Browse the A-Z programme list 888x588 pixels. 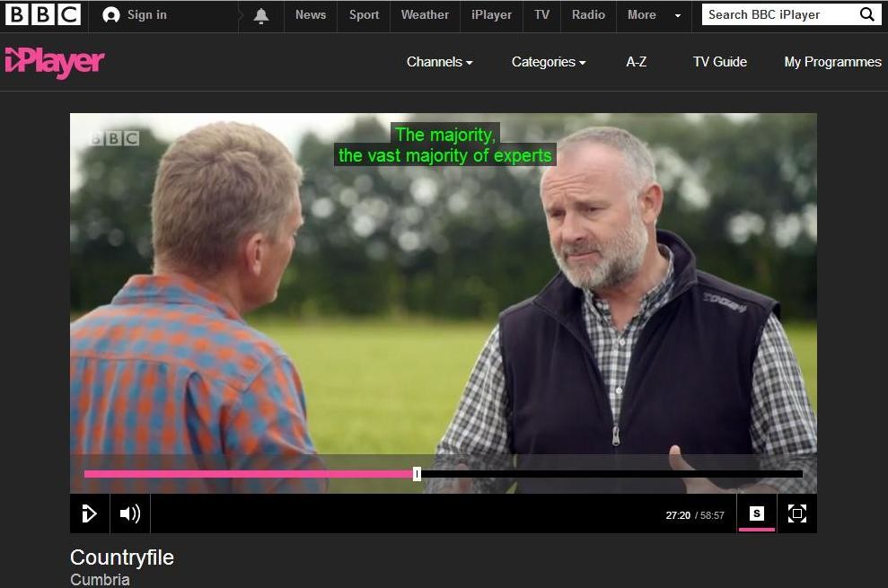636,62
